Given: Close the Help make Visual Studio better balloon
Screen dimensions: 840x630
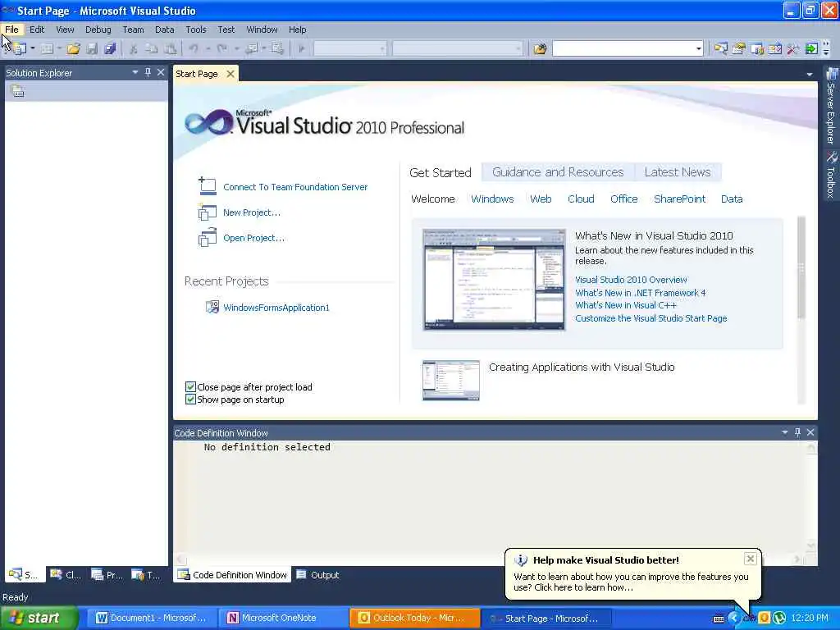Looking at the screenshot, I should pyautogui.click(x=751, y=559).
